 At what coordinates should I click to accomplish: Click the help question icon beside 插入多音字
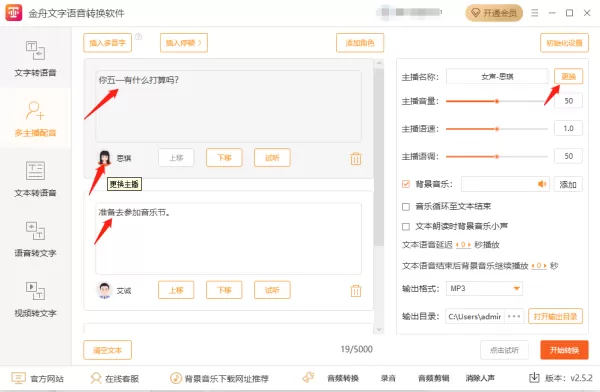point(138,36)
